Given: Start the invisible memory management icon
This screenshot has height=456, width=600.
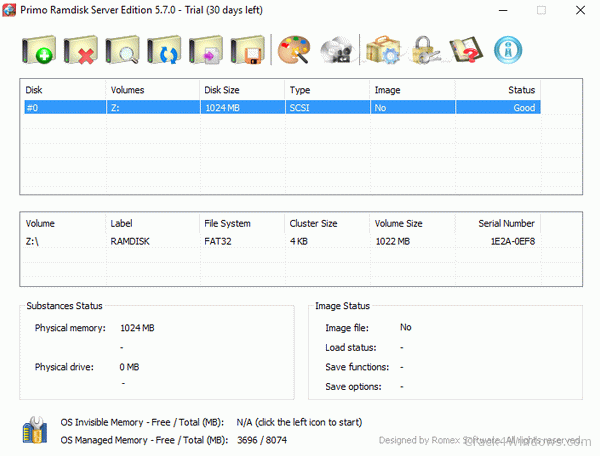Looking at the screenshot, I should tap(35, 430).
